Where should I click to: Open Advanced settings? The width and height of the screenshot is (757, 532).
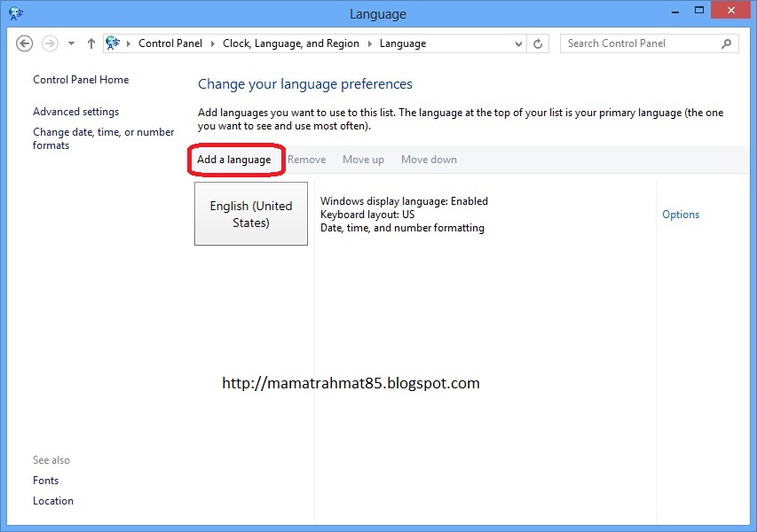coord(75,112)
